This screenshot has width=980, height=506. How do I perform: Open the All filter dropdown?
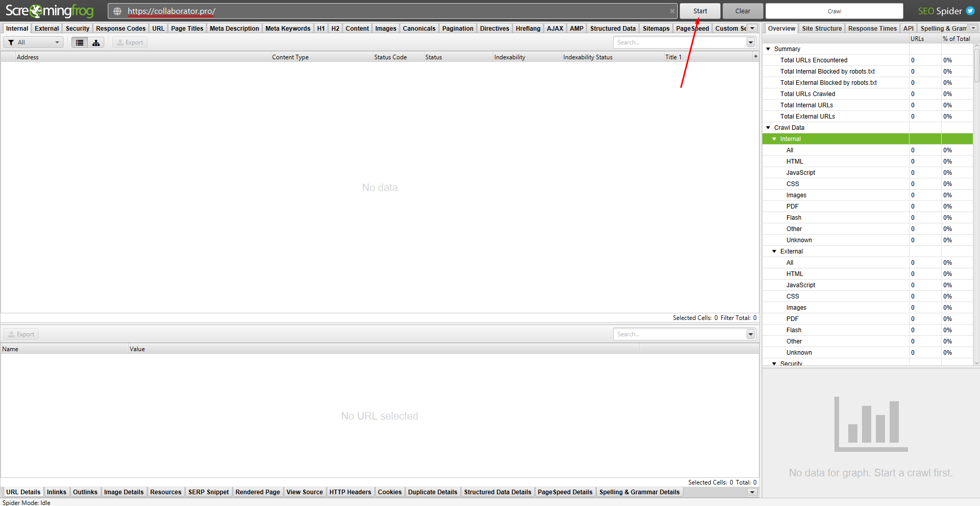34,42
